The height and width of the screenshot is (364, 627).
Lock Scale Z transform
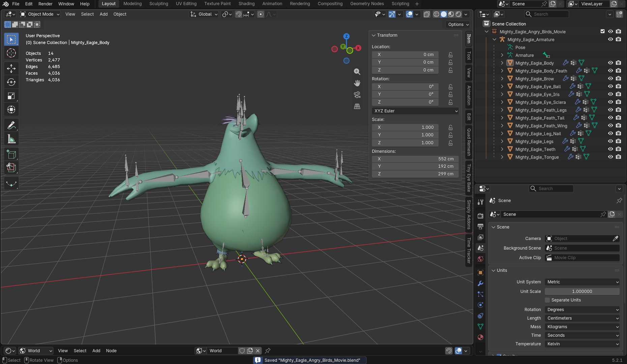click(x=450, y=143)
